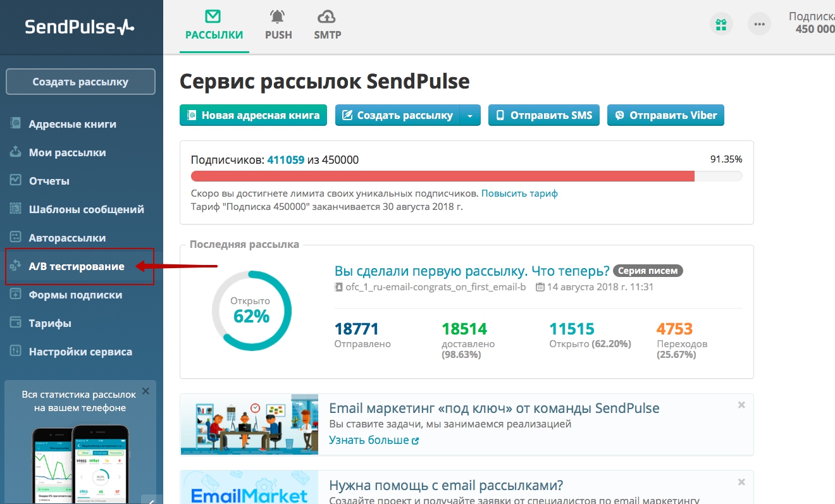Click the Создать рассылку sidebar button
The width and height of the screenshot is (835, 504).
(80, 82)
